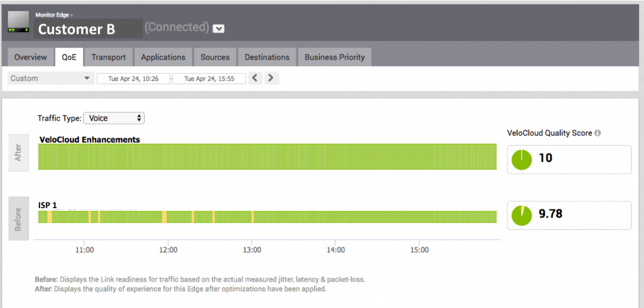This screenshot has height=308, width=644.
Task: Go to the Applications tab
Action: pos(163,57)
